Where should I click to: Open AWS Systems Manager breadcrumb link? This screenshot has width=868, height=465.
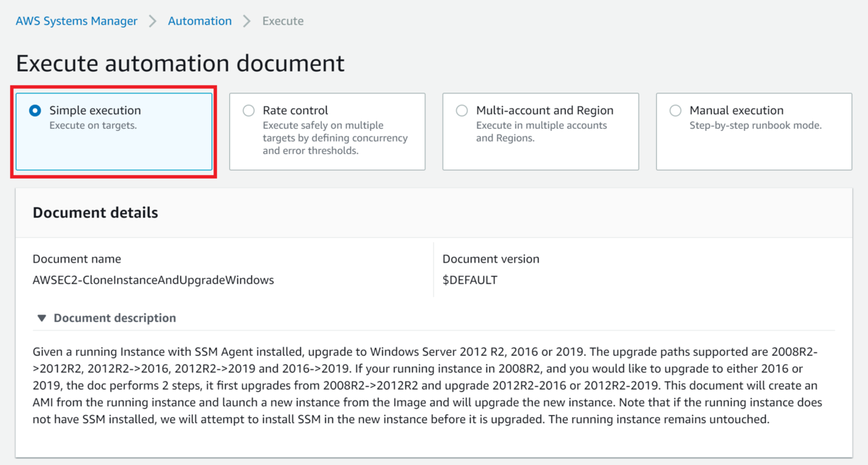77,21
